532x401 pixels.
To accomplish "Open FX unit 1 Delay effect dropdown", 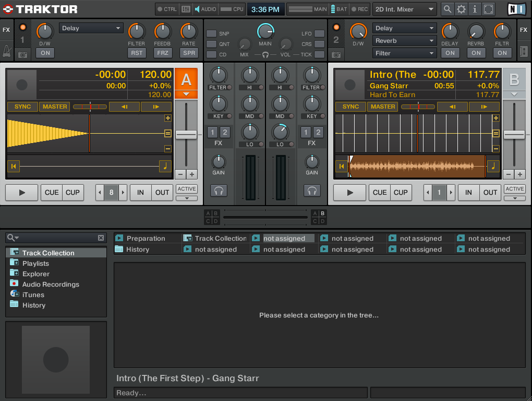I will click(x=91, y=28).
